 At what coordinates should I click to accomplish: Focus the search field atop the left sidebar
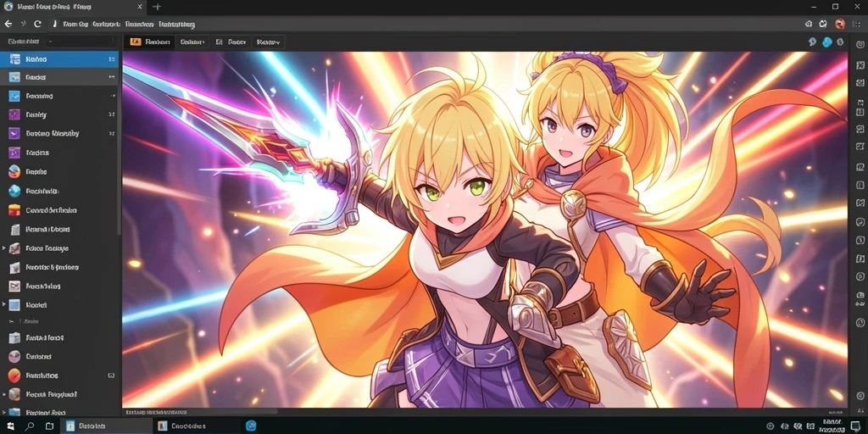pos(81,42)
